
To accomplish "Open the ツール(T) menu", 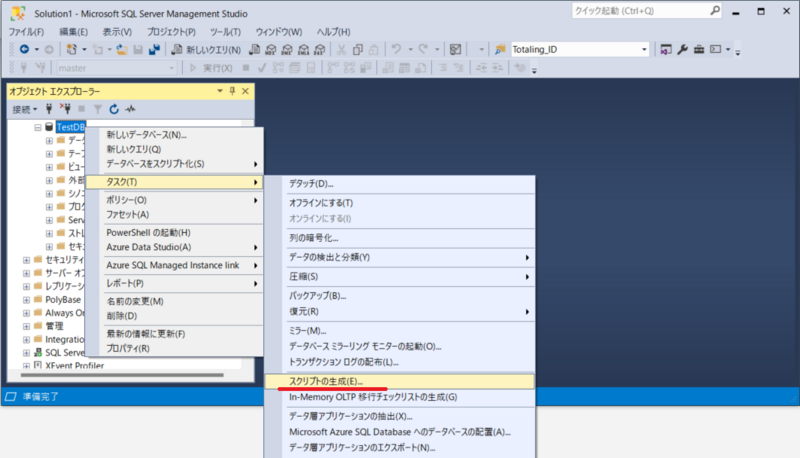I will pos(225,32).
